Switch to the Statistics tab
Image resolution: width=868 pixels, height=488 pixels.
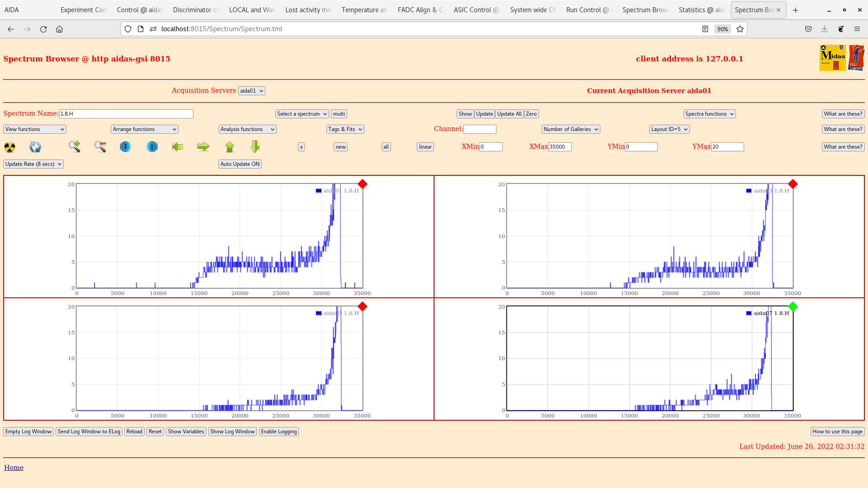tap(701, 10)
